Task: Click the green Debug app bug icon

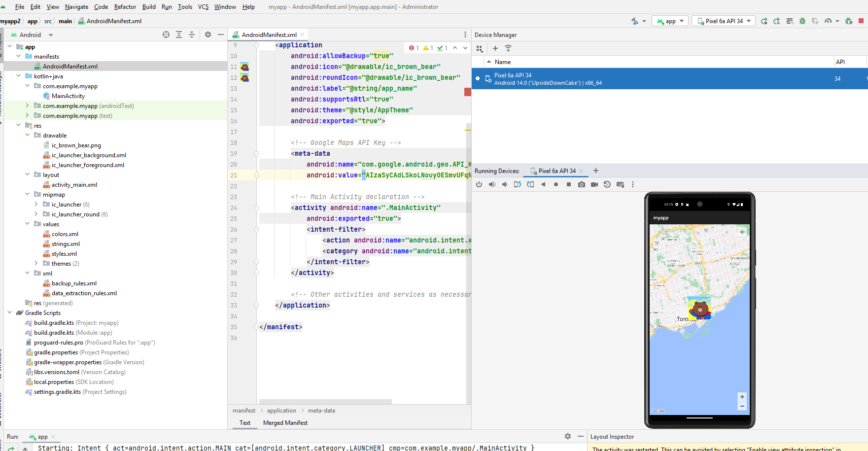Action: tap(802, 21)
